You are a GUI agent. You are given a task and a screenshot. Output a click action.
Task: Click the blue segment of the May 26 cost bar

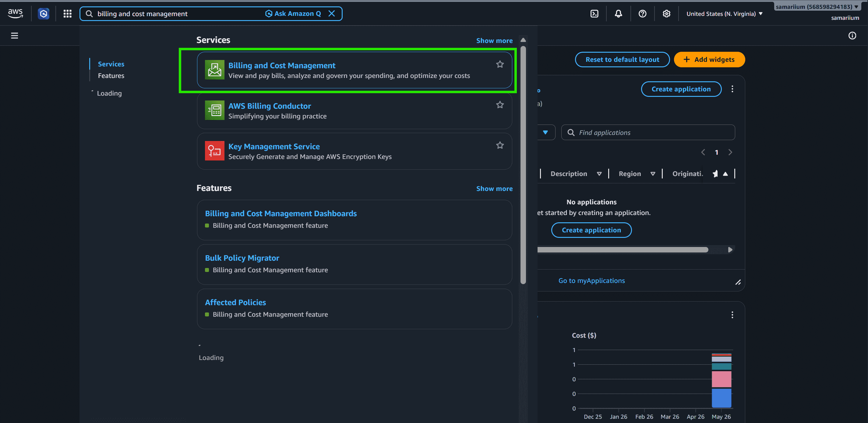point(722,398)
